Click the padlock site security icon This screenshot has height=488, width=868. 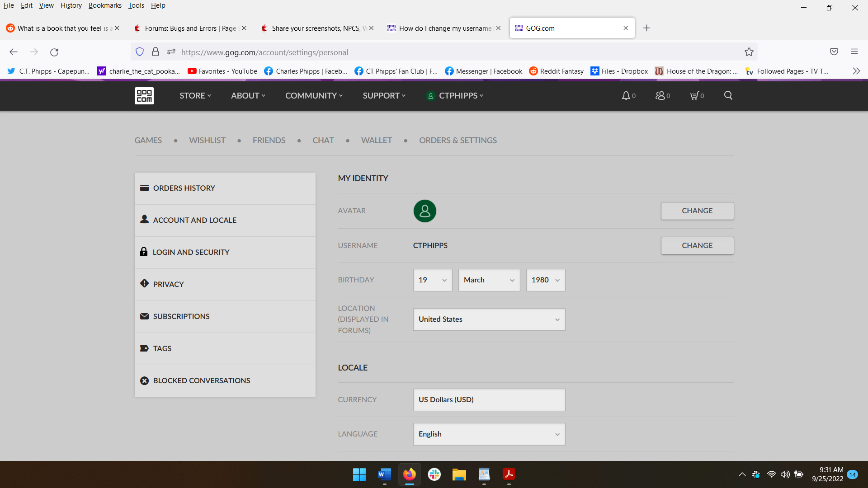156,52
